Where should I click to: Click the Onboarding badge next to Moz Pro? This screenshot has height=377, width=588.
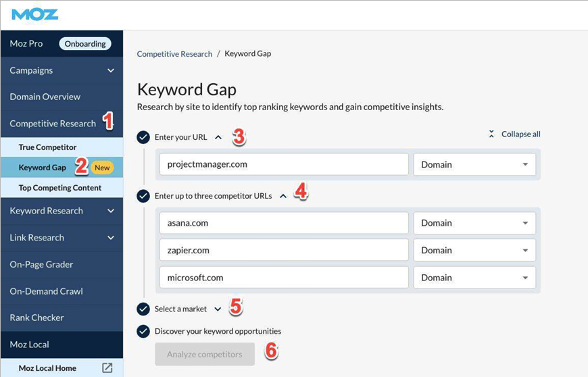pyautogui.click(x=85, y=44)
